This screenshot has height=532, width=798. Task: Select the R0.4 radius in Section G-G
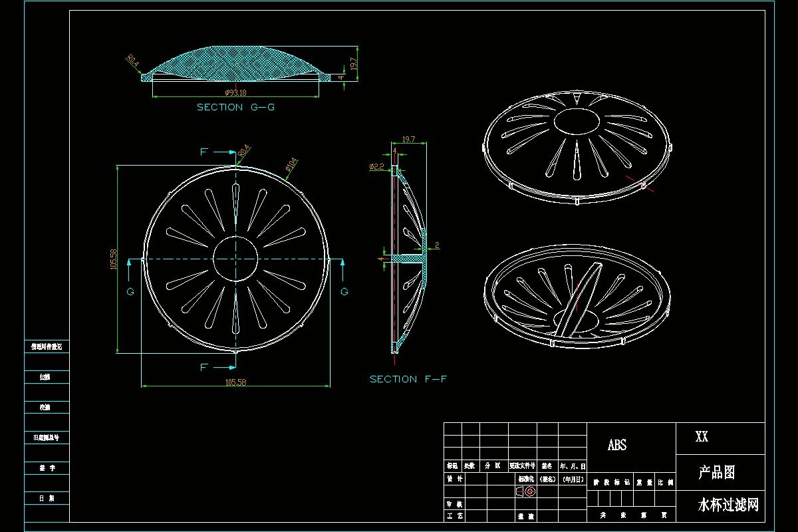pos(132,61)
